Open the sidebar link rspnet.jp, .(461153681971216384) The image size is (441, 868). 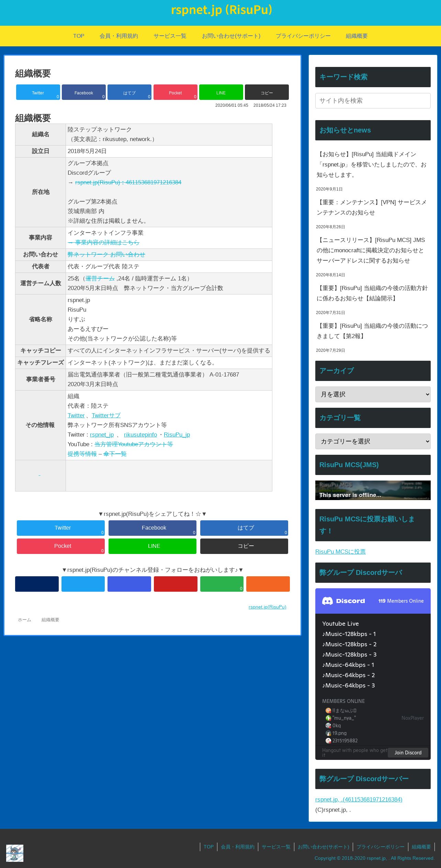[x=359, y=799]
